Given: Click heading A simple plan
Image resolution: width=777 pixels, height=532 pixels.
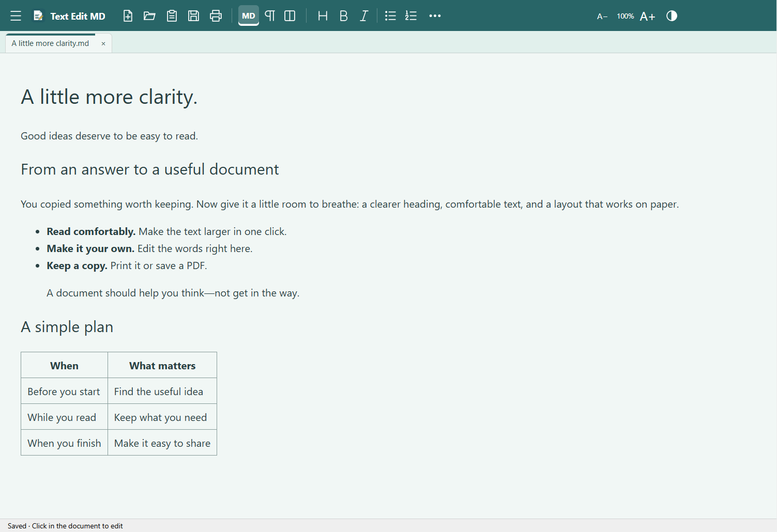Looking at the screenshot, I should [67, 327].
